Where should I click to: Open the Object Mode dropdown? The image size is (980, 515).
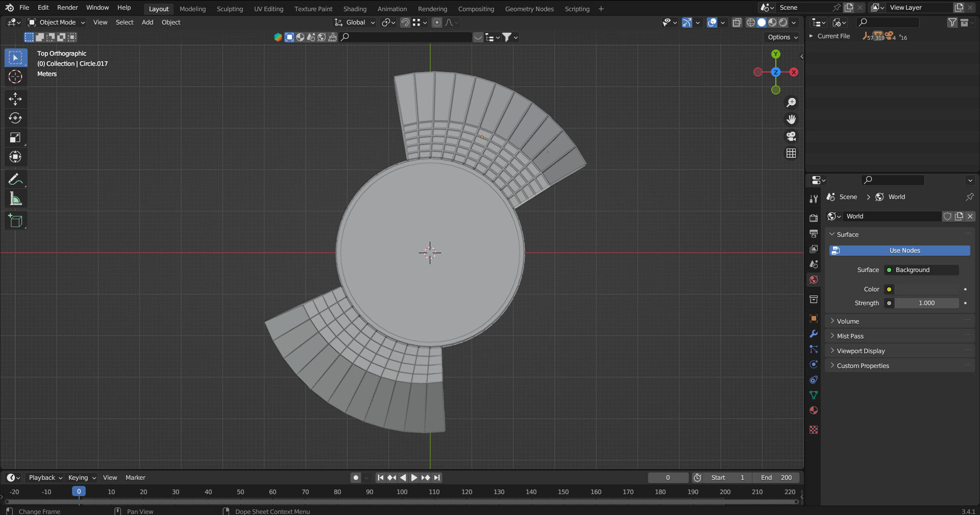57,22
